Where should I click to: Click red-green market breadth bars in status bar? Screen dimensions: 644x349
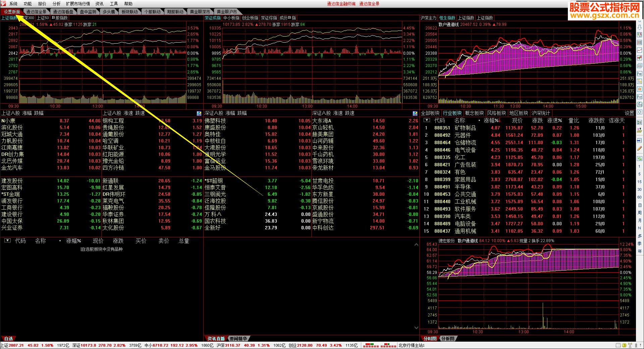click(380, 345)
